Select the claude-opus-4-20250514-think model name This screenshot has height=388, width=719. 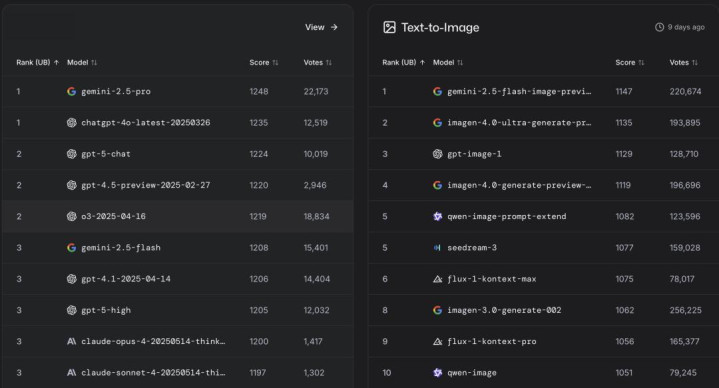click(153, 341)
